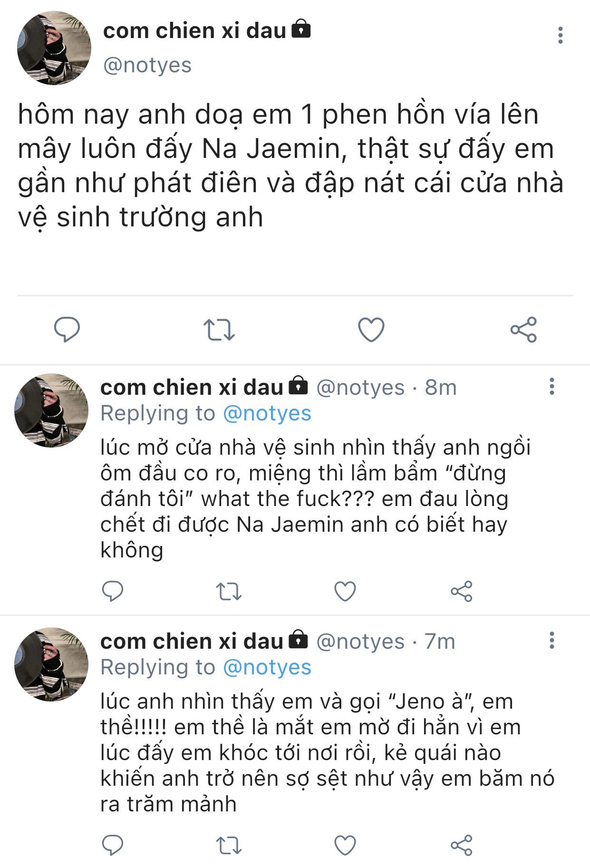
Task: Tap the avatar on the 8m reply
Action: point(51,410)
